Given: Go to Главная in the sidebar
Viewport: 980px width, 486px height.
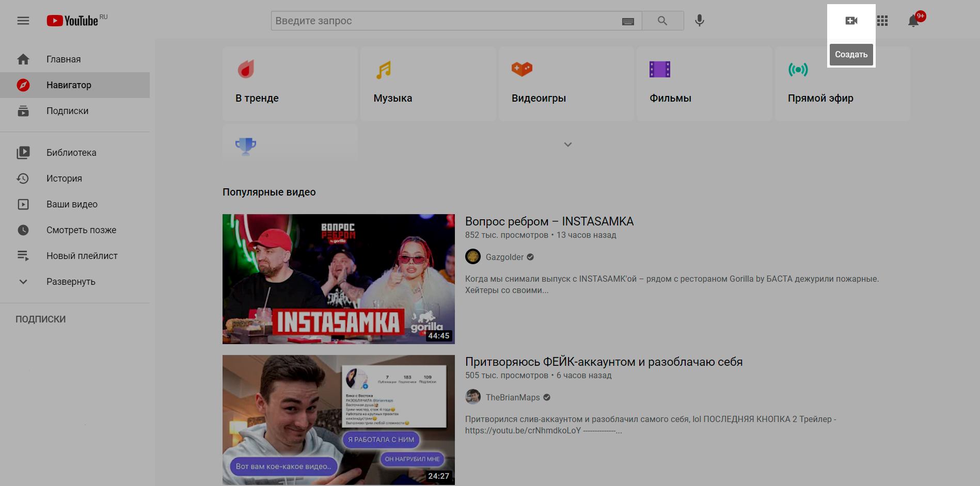Looking at the screenshot, I should pos(75,59).
